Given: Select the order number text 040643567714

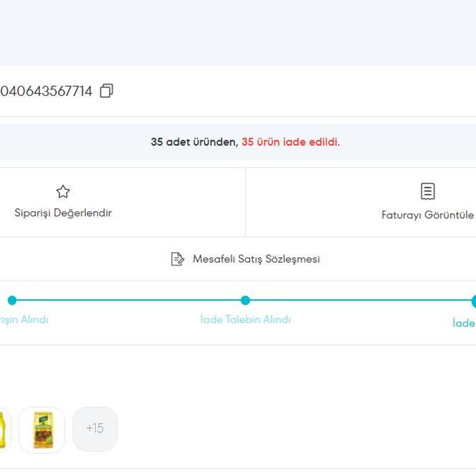Looking at the screenshot, I should (46, 91).
